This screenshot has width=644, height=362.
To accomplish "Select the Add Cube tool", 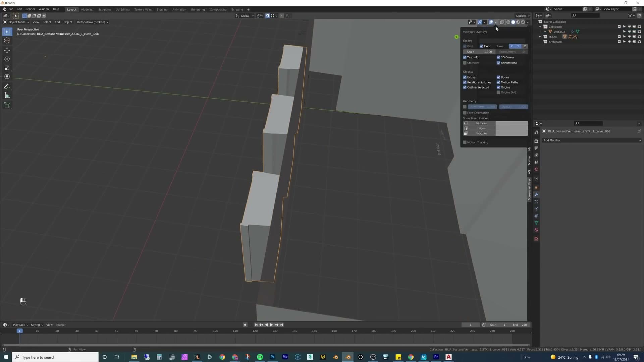I will 7,105.
